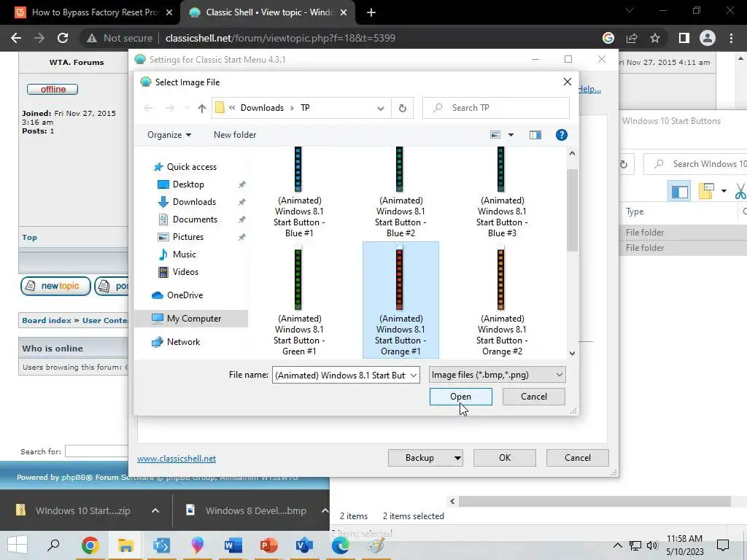Select Orange #1 animated start button file
The height and width of the screenshot is (560, 747).
pos(400,300)
